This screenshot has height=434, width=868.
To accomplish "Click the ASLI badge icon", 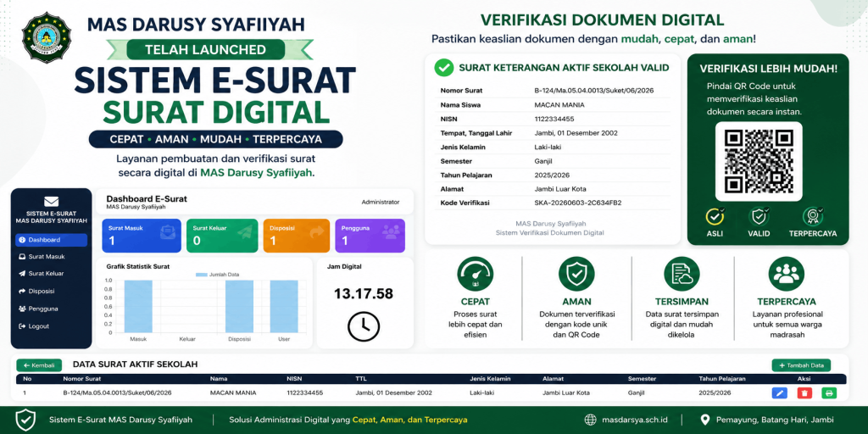I will click(715, 216).
